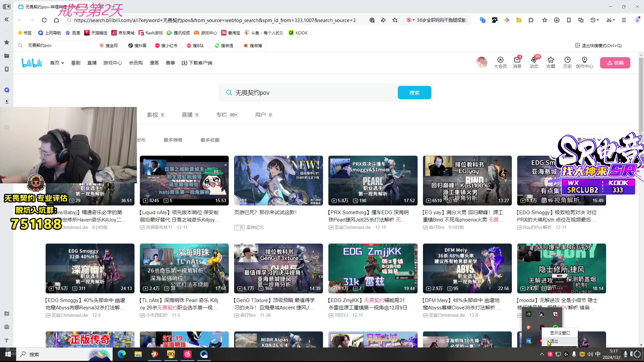Switch to the 用户 tab
Screen dimensions: 644x362
coord(264,115)
